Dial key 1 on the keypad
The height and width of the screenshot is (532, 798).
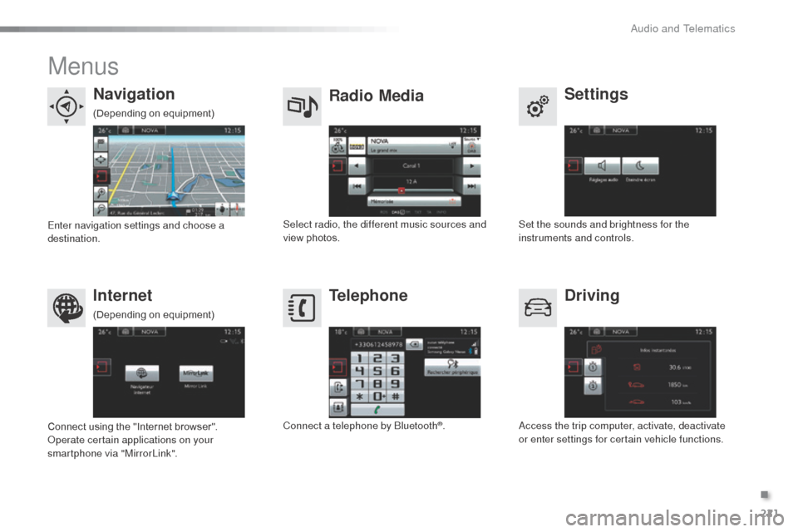[359, 358]
